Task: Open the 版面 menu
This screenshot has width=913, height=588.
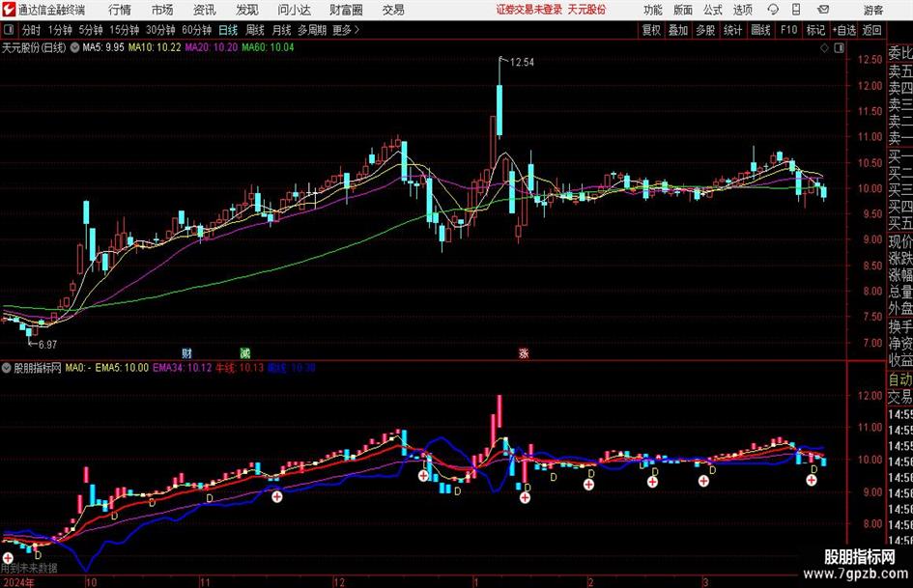Action: [x=683, y=10]
